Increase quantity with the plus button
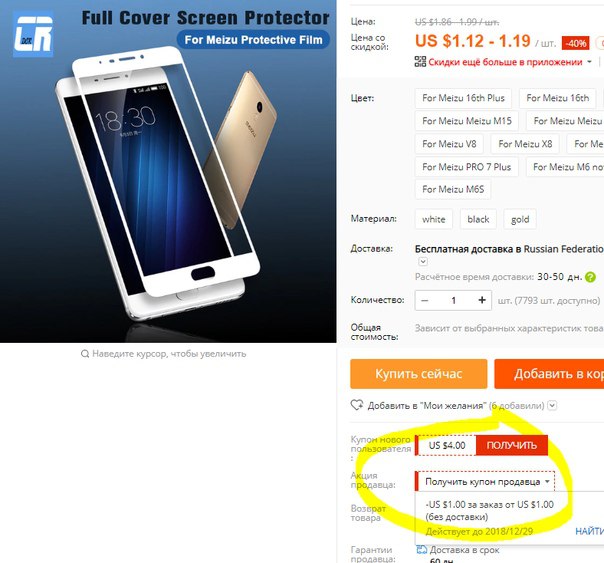604x563 pixels. (482, 300)
